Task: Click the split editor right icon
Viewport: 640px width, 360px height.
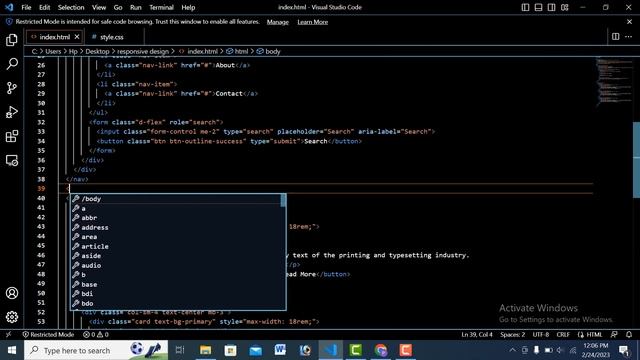Action: 616,37
